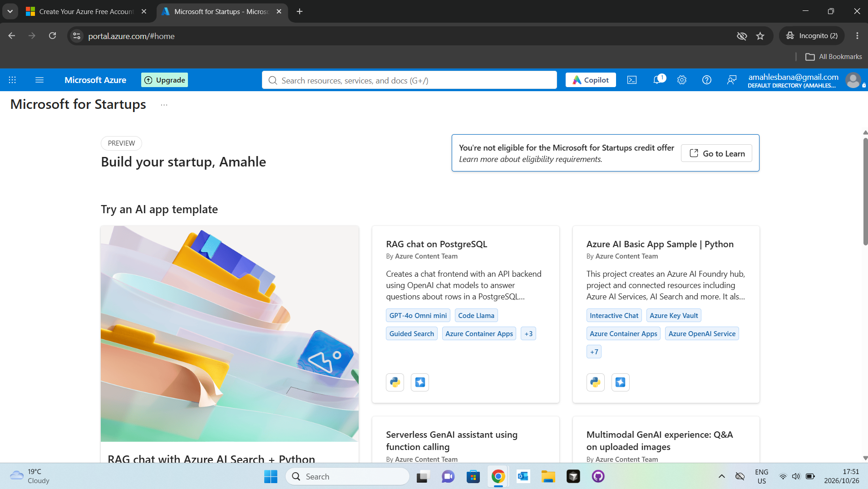Click the GPT-4o Omni mini tag
Screen dimensions: 868x489
418,316
